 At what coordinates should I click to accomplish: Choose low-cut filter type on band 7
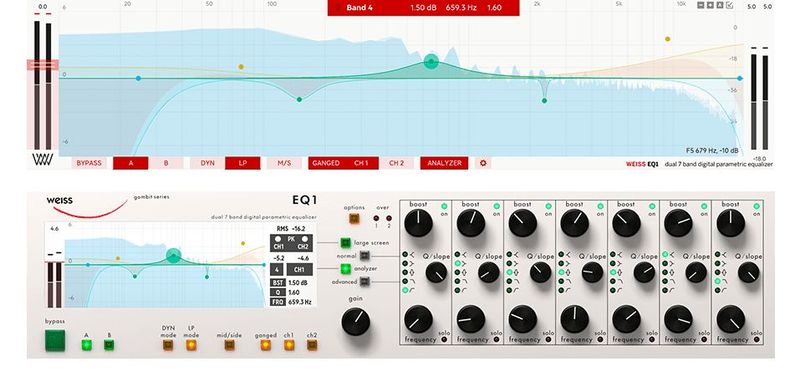point(717,290)
